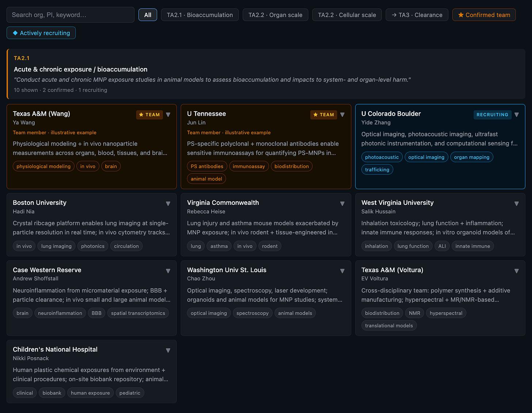
Task: Click the human exposure tag
Action: (x=90, y=393)
